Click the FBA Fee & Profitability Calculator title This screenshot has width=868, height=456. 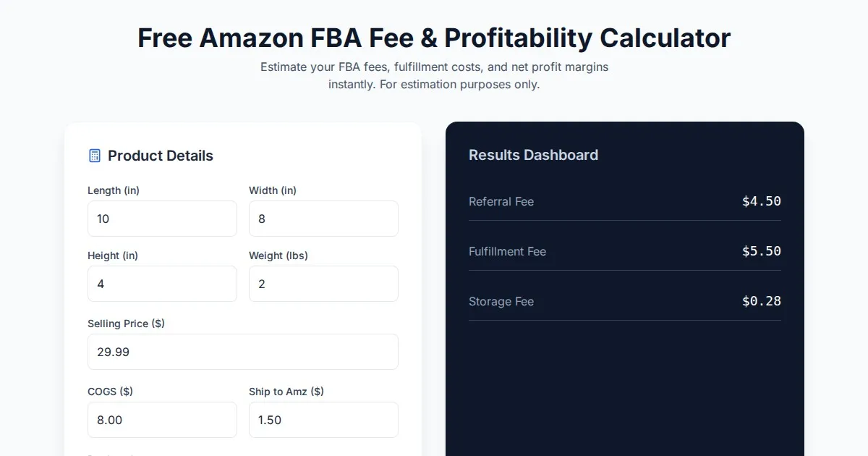[x=434, y=38]
